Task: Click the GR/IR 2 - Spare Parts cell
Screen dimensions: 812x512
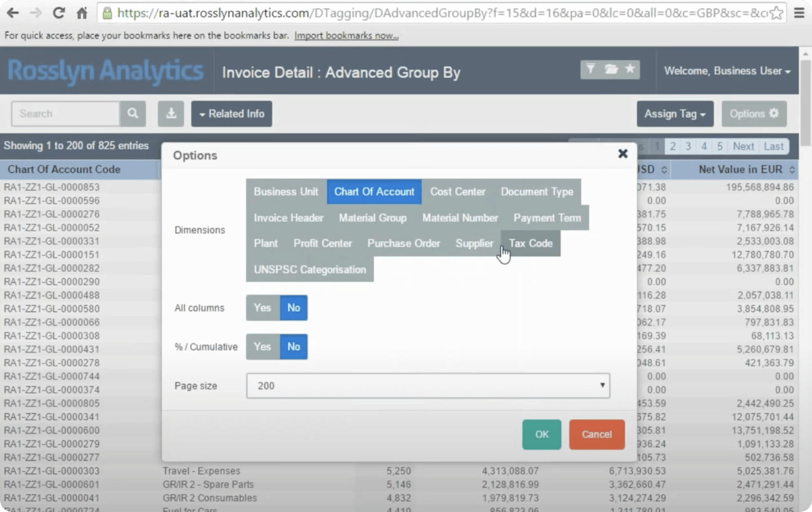Action: point(208,484)
